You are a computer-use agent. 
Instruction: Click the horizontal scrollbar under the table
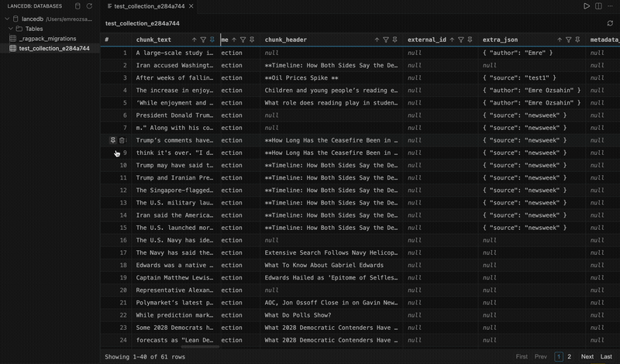(200, 347)
